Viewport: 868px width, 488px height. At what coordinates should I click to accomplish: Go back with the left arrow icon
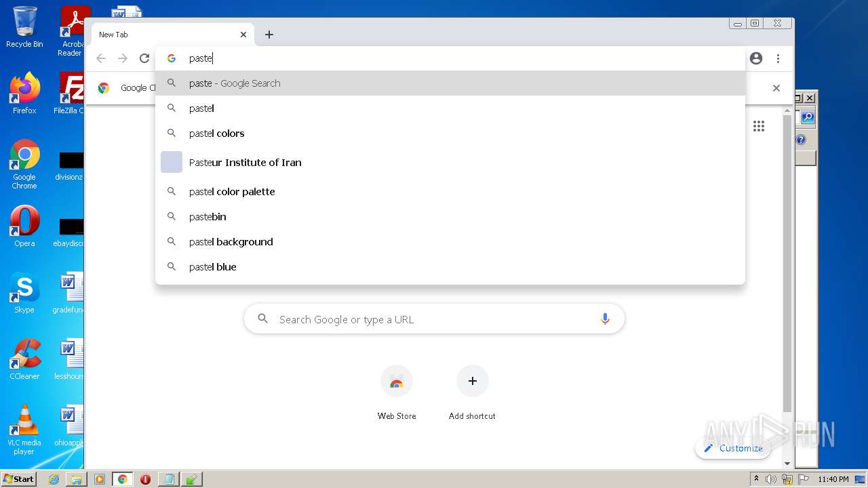coord(101,58)
